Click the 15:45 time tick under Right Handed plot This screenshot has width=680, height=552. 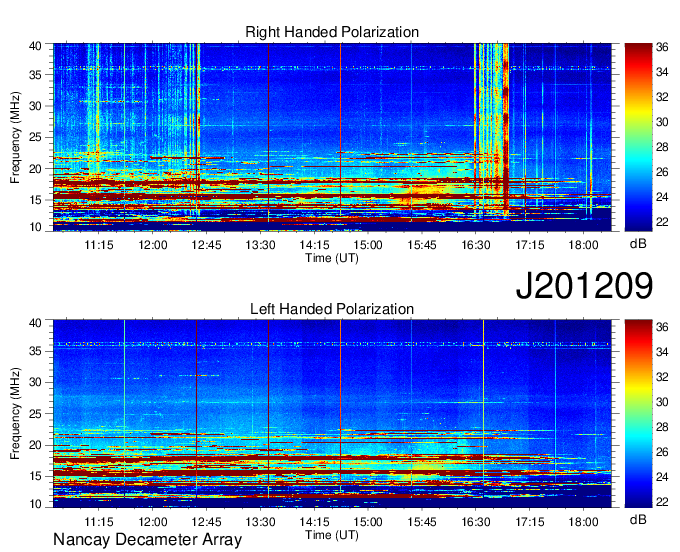pyautogui.click(x=422, y=245)
